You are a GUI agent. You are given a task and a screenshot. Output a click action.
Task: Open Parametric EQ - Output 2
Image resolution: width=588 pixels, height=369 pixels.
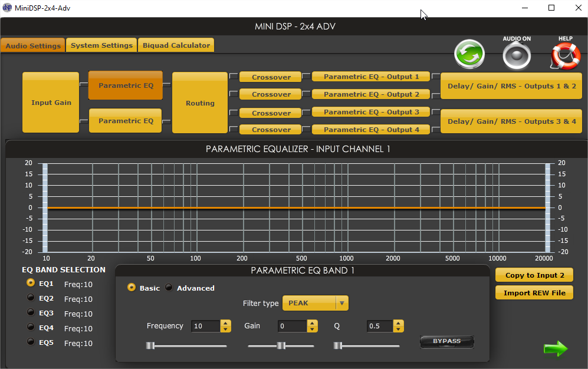point(371,94)
